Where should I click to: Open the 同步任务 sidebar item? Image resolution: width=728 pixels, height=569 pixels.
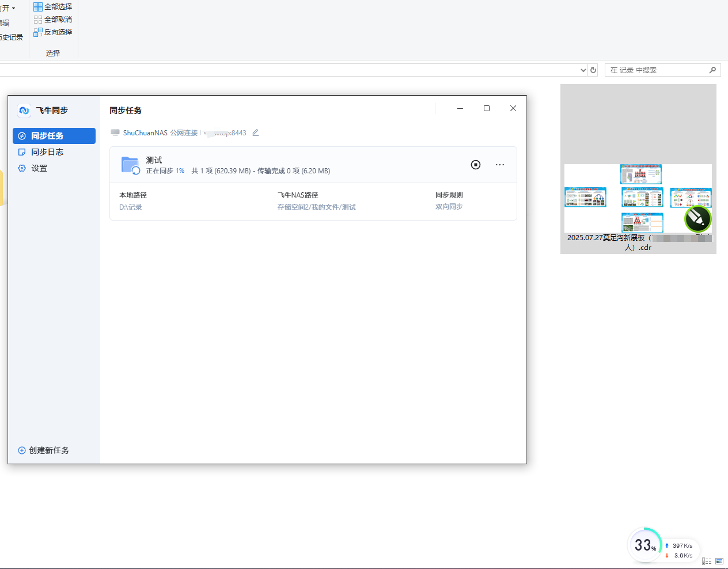[x=54, y=136]
